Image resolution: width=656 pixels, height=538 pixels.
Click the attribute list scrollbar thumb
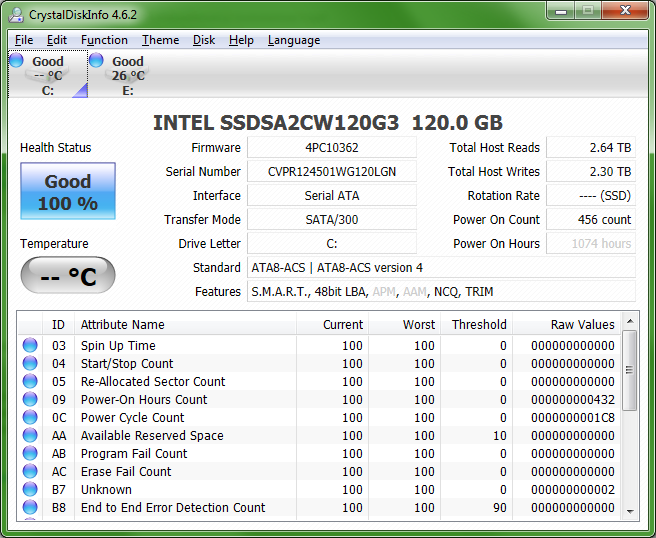pyautogui.click(x=629, y=370)
